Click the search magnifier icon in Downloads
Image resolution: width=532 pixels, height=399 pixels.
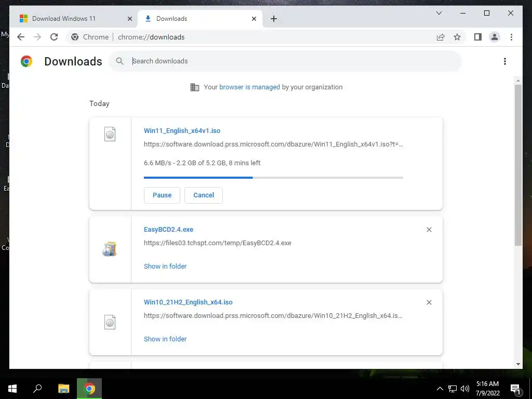119,61
